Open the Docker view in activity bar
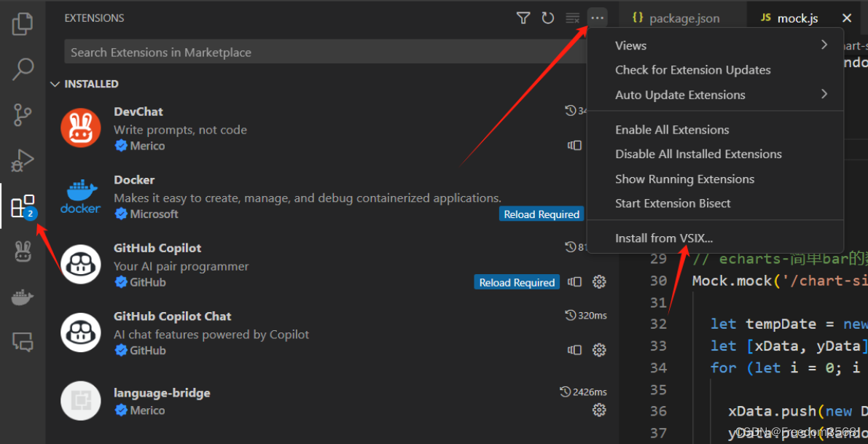Screen dimensions: 868x444 23,298
